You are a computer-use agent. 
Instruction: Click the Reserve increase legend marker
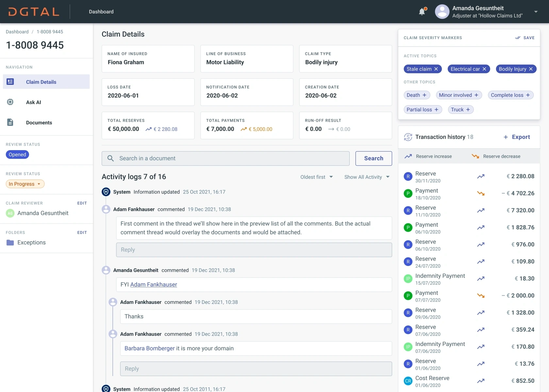pos(408,156)
